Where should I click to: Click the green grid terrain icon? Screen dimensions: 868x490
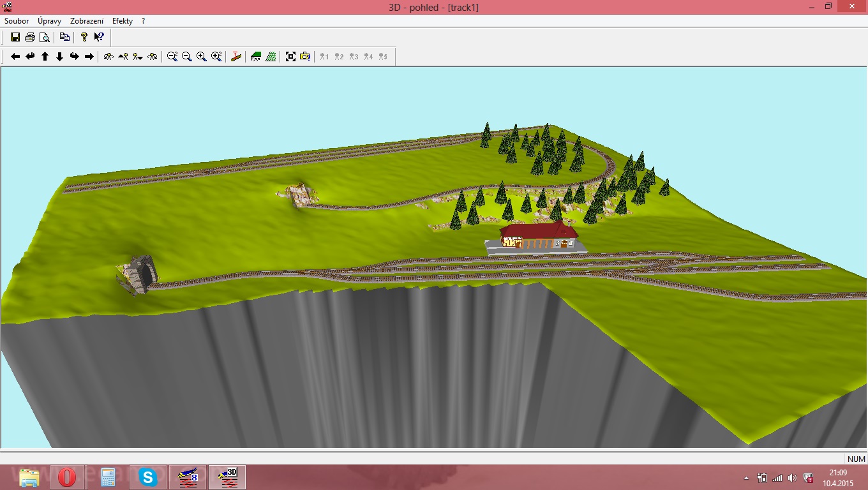(x=271, y=56)
